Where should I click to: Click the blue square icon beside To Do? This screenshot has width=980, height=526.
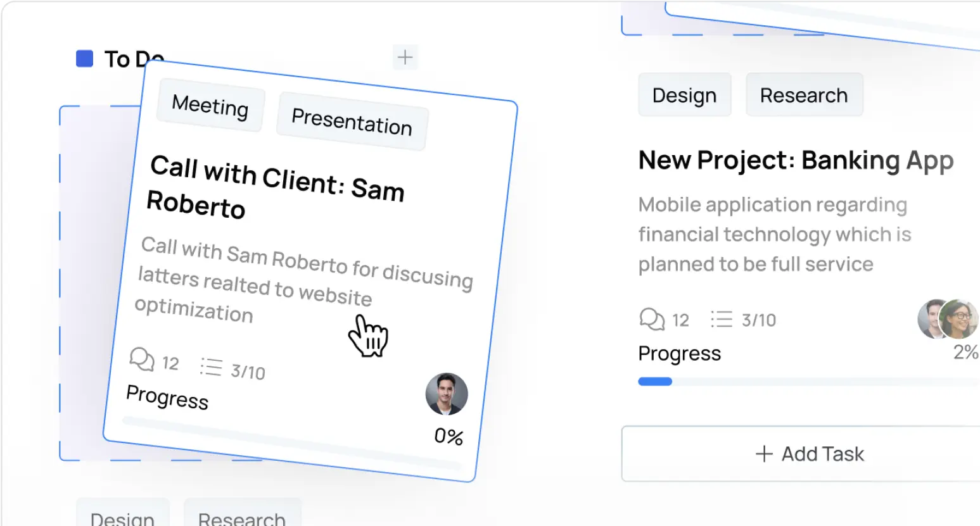[x=84, y=58]
